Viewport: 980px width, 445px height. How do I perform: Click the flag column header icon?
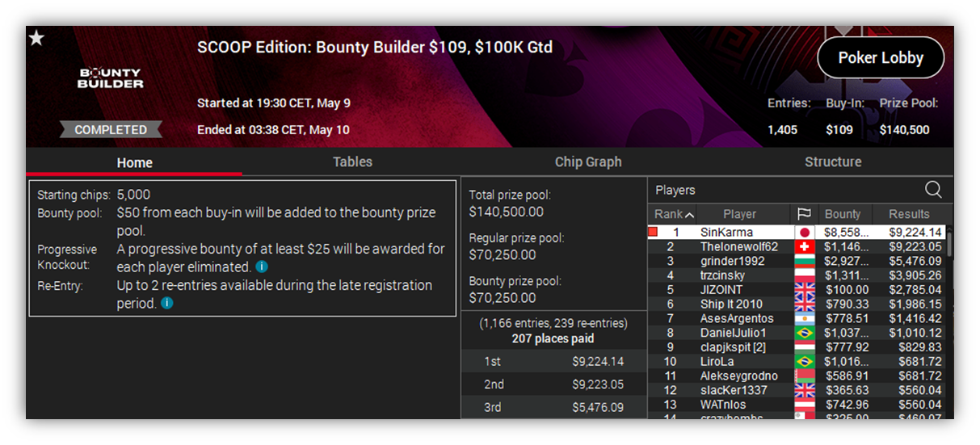tap(804, 214)
